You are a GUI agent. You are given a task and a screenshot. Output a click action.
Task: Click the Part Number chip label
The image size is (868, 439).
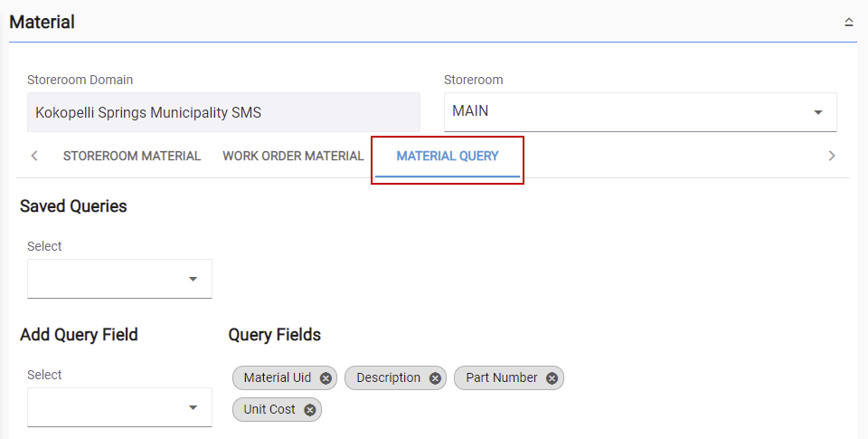(502, 377)
